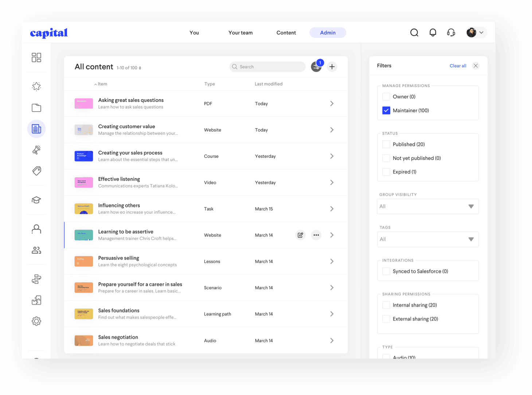Click the megaphone promotions icon in sidebar
532x395 pixels.
36,150
